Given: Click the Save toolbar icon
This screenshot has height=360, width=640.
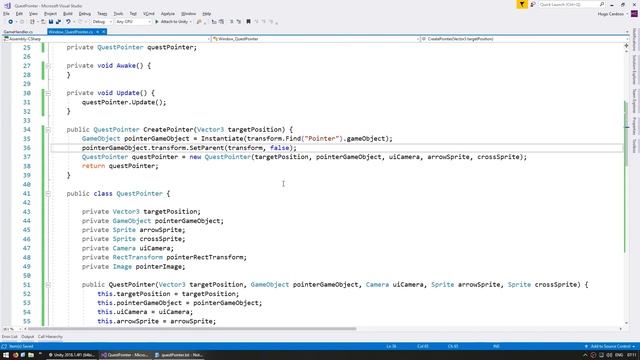Looking at the screenshot, I should click(x=51, y=22).
